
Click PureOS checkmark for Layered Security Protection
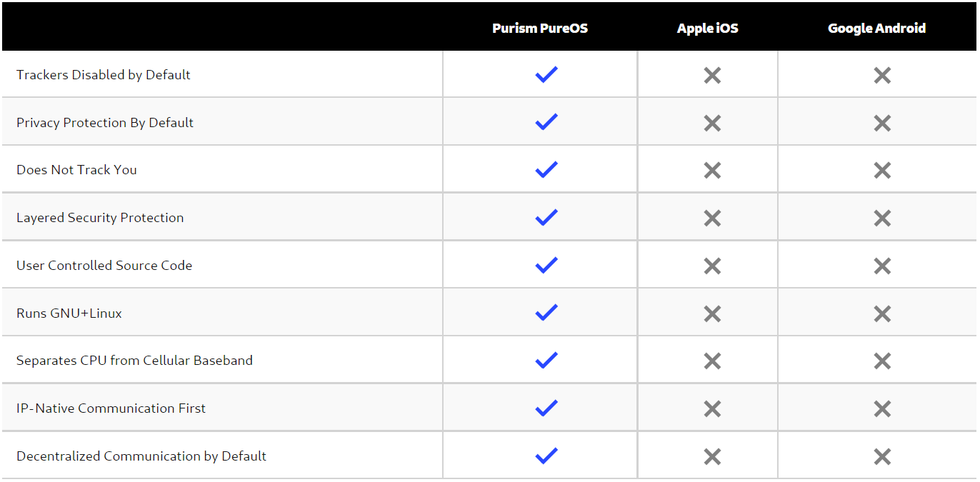(x=546, y=217)
